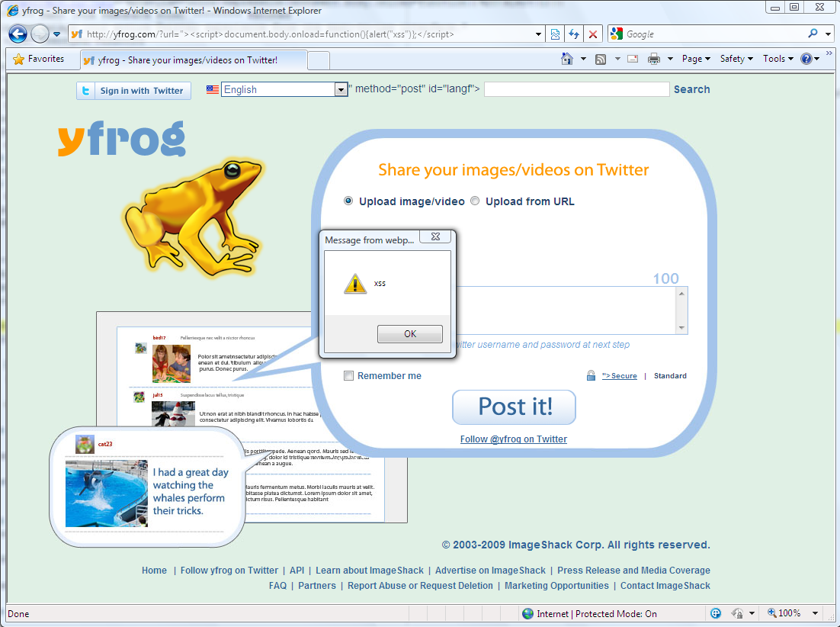Select the yfrog browser tab

(x=194, y=60)
